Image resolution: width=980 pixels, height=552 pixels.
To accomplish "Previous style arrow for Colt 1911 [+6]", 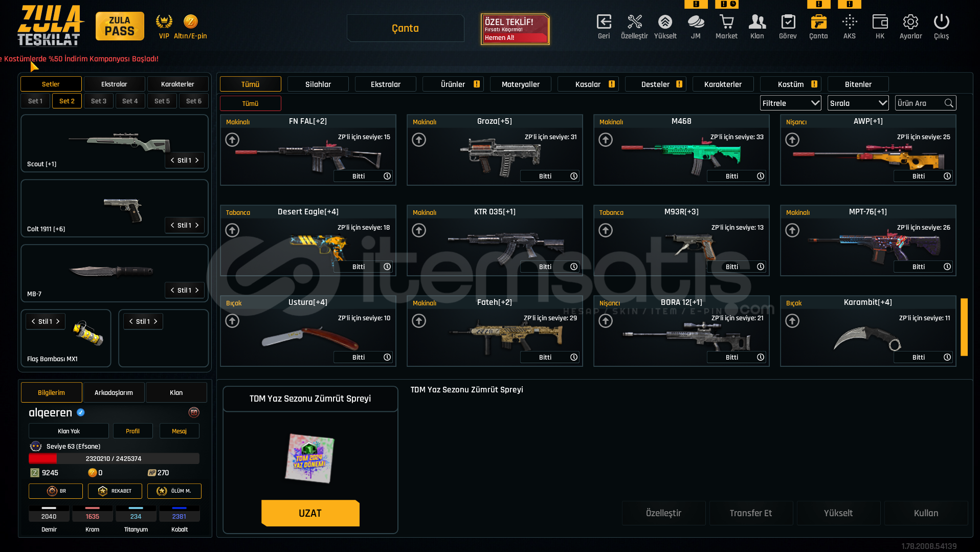I will (x=172, y=226).
